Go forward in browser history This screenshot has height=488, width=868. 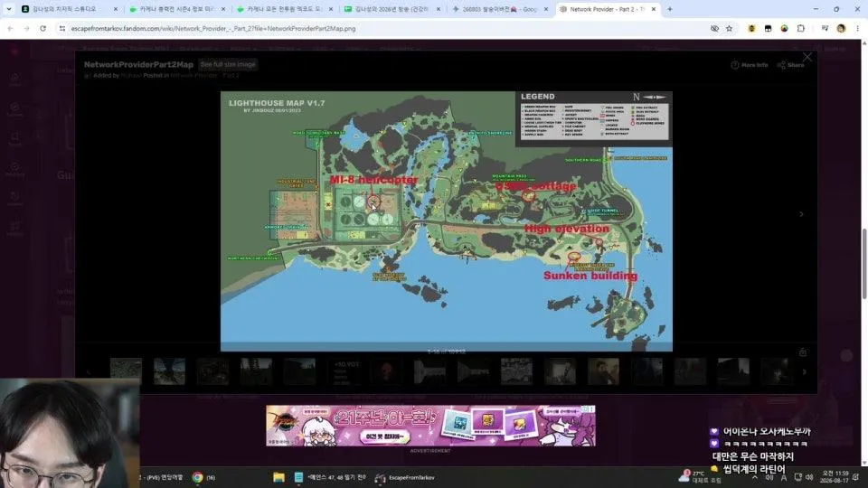(26, 28)
